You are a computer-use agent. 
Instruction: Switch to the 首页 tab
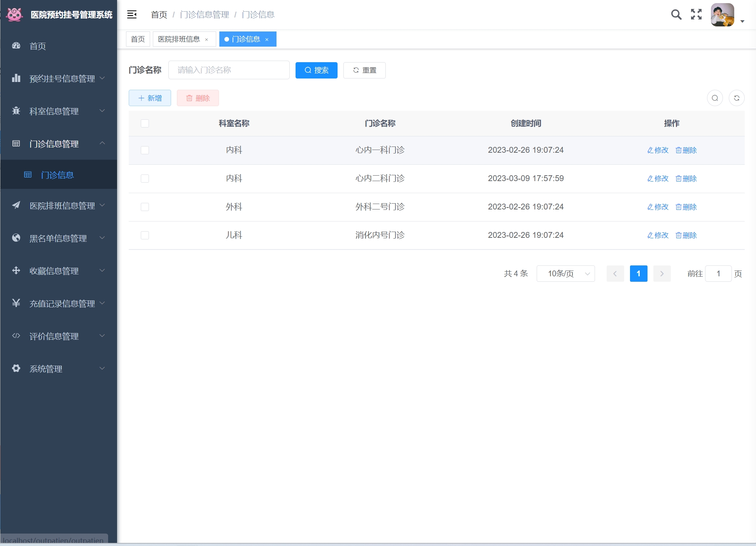(138, 39)
